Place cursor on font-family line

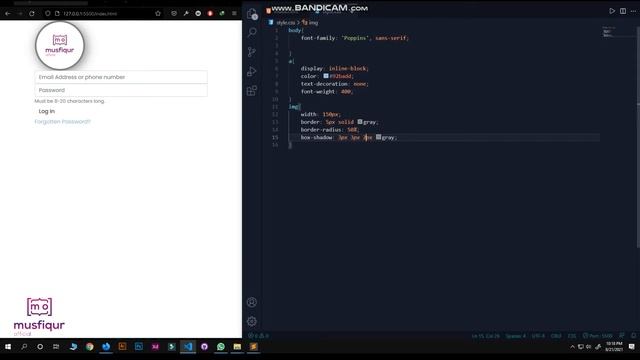(x=355, y=38)
